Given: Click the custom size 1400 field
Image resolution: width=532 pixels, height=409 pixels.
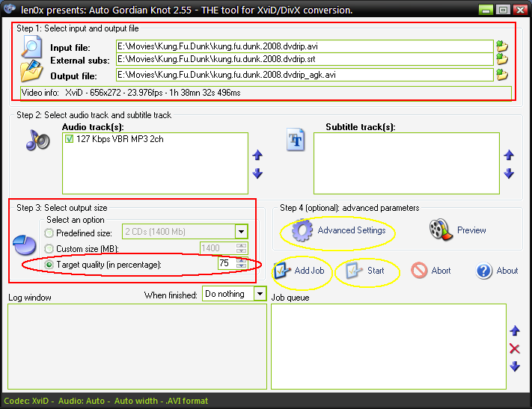Looking at the screenshot, I should [x=218, y=248].
